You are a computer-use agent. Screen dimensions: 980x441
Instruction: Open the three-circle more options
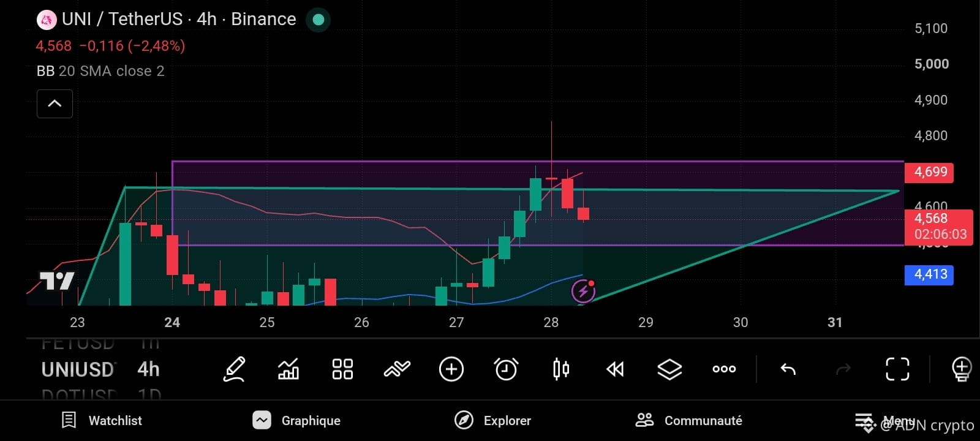point(724,369)
